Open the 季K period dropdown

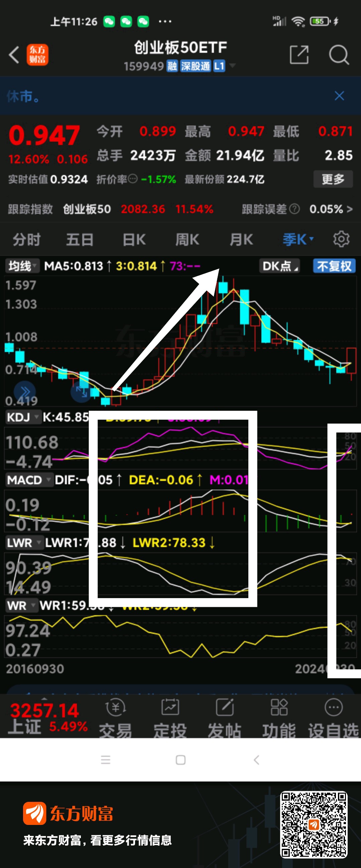pos(298,239)
